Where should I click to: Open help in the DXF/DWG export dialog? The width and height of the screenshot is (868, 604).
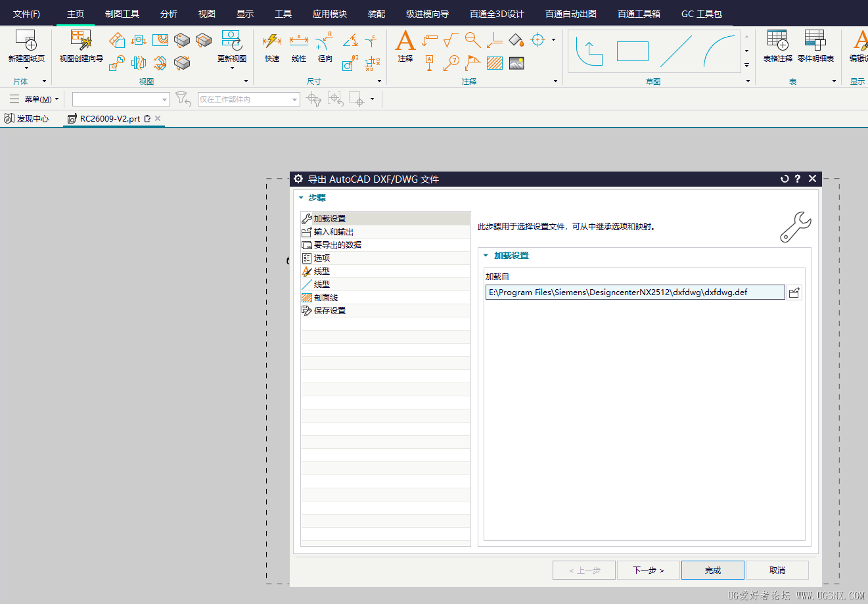point(798,179)
